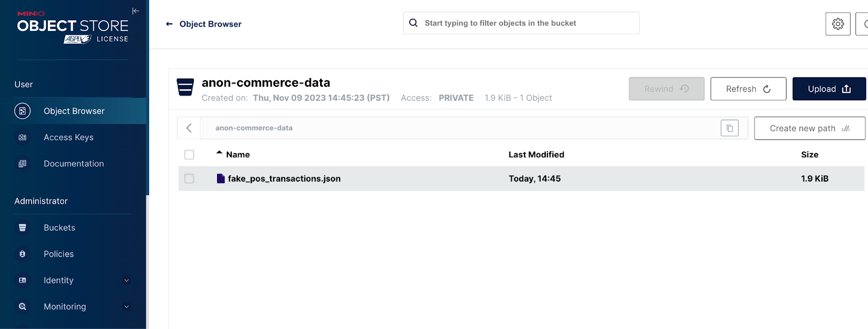Screen dimensions: 868x329
Task: Go back using the path chevron
Action: 189,128
